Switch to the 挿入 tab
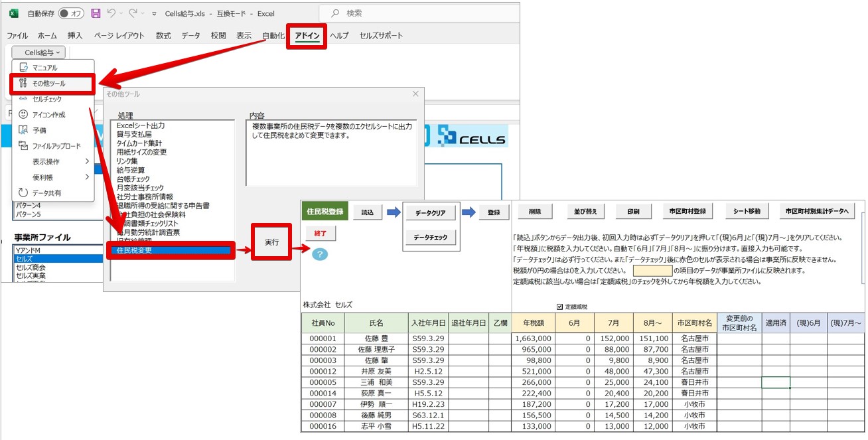868x440 pixels. pos(75,36)
